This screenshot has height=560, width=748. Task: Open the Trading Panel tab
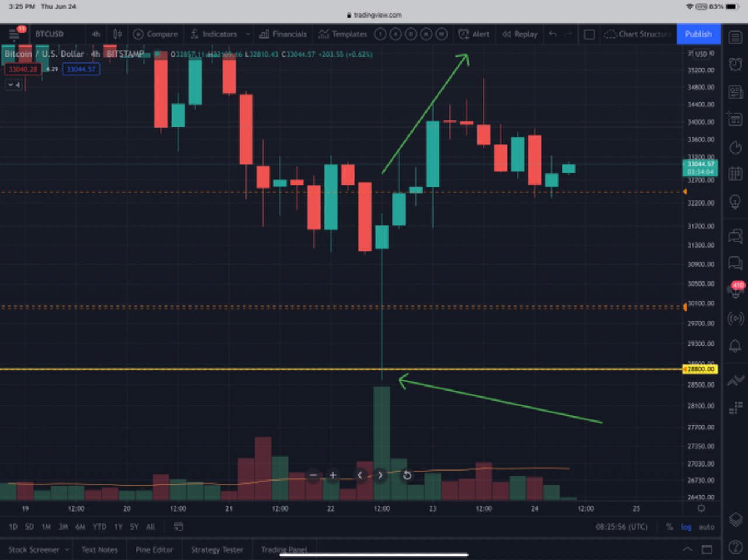click(284, 549)
